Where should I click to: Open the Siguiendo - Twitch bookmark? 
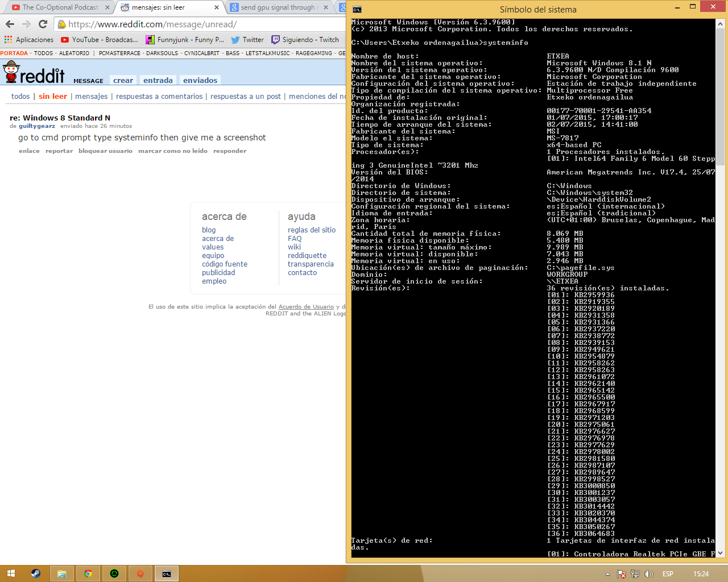click(x=305, y=40)
